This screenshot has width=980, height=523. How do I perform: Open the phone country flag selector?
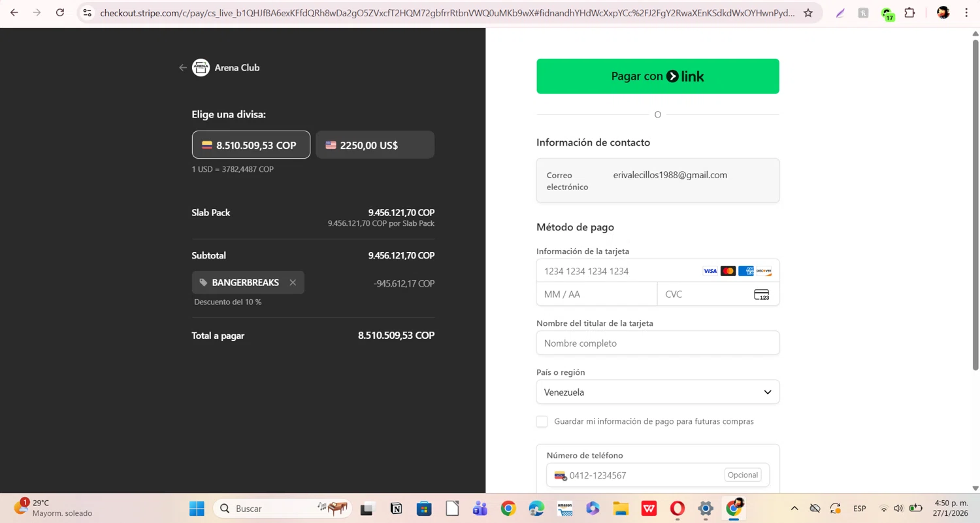tap(560, 476)
